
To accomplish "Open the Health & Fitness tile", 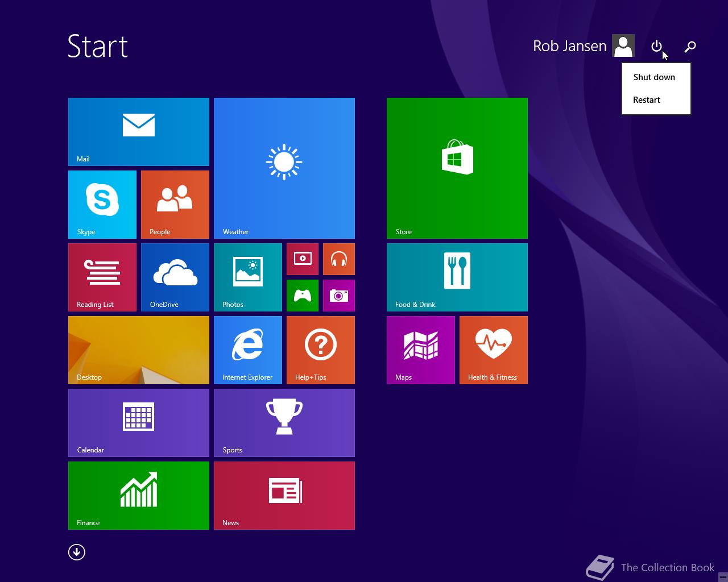I will point(494,350).
